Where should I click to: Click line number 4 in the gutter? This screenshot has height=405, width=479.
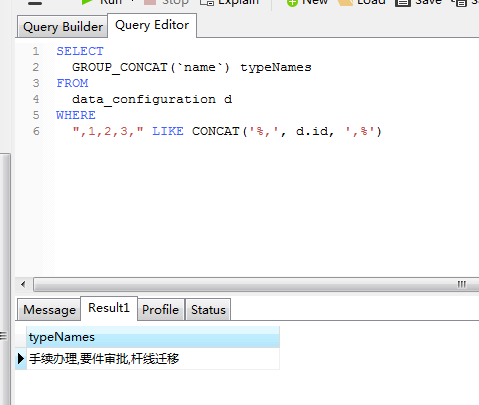(x=36, y=99)
